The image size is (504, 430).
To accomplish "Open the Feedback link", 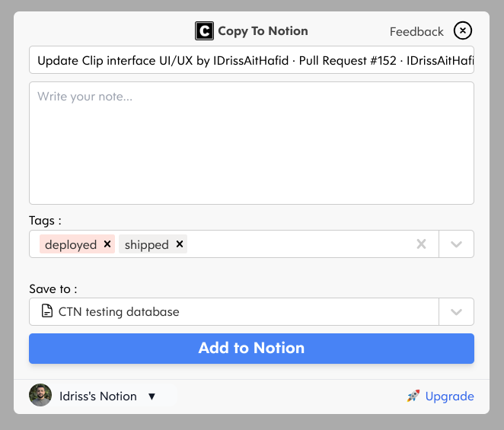I will 416,31.
